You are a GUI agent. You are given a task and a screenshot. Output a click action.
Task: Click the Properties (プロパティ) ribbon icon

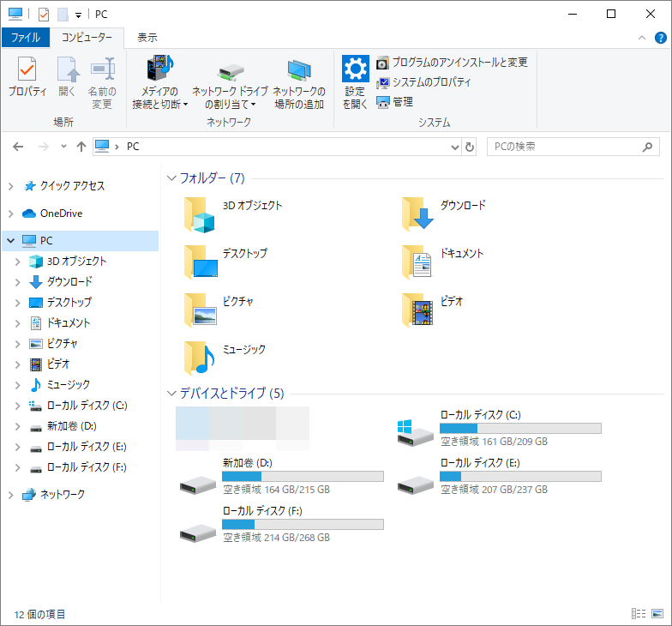click(27, 69)
